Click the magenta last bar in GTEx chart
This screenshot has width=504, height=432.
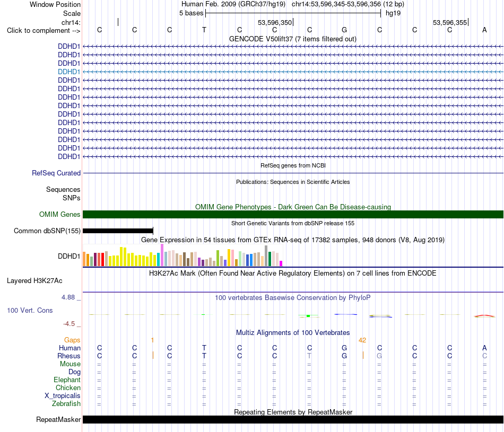pos(281,263)
